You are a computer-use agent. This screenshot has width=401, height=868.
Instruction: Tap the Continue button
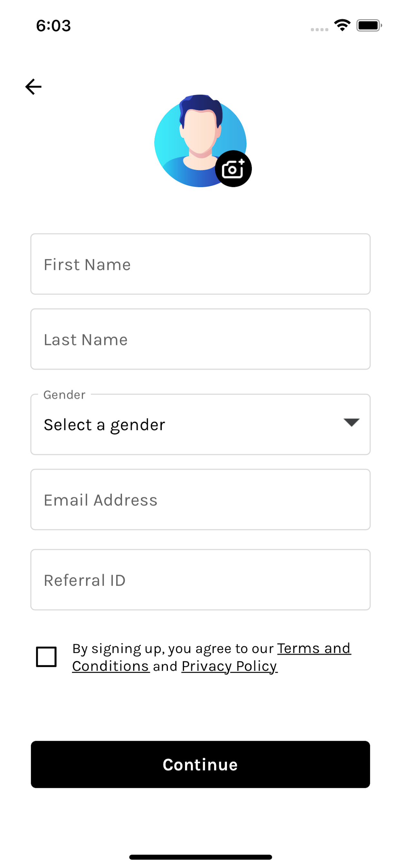[x=200, y=765]
